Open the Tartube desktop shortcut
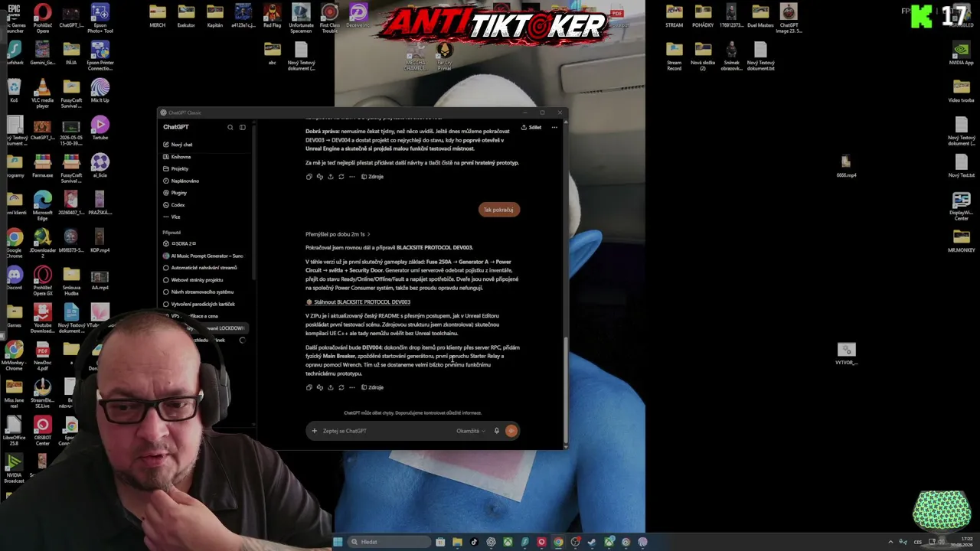980x551 pixels. (x=100, y=128)
